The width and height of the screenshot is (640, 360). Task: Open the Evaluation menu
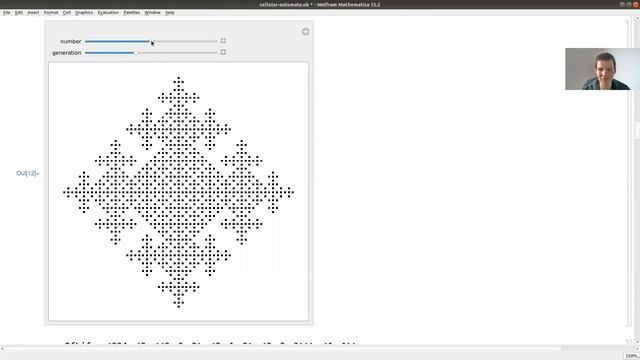108,13
